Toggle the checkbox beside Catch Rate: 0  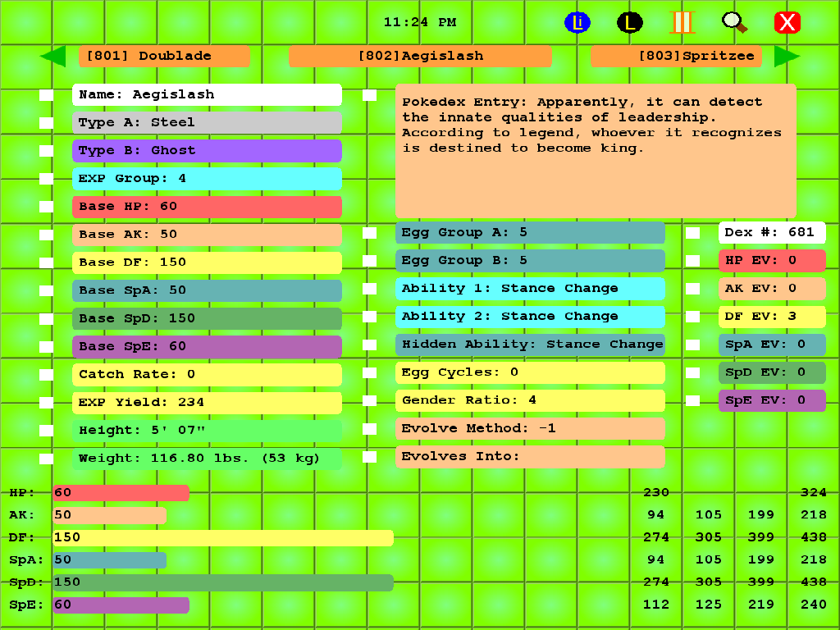(46, 374)
